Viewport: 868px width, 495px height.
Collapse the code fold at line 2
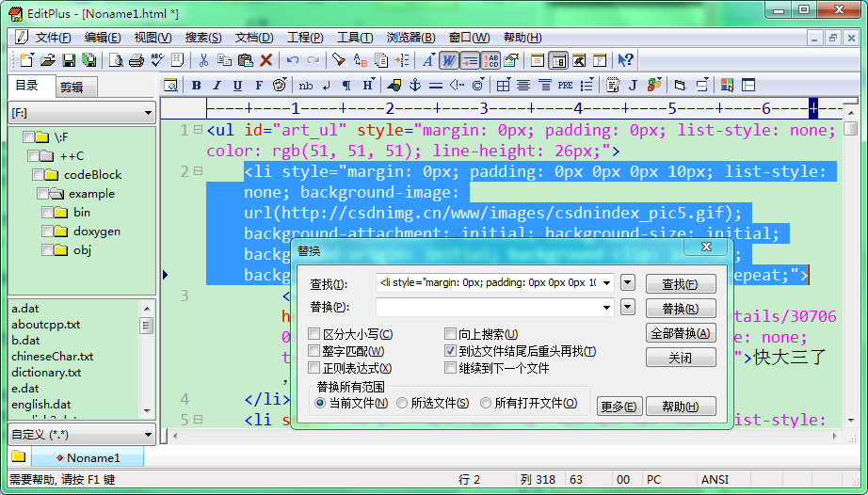click(x=199, y=171)
